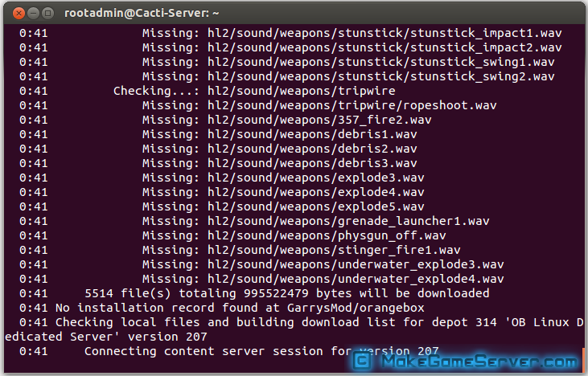Image resolution: width=588 pixels, height=376 pixels.
Task: Click the ropeshoot.wav missing file line
Action: click(258, 105)
